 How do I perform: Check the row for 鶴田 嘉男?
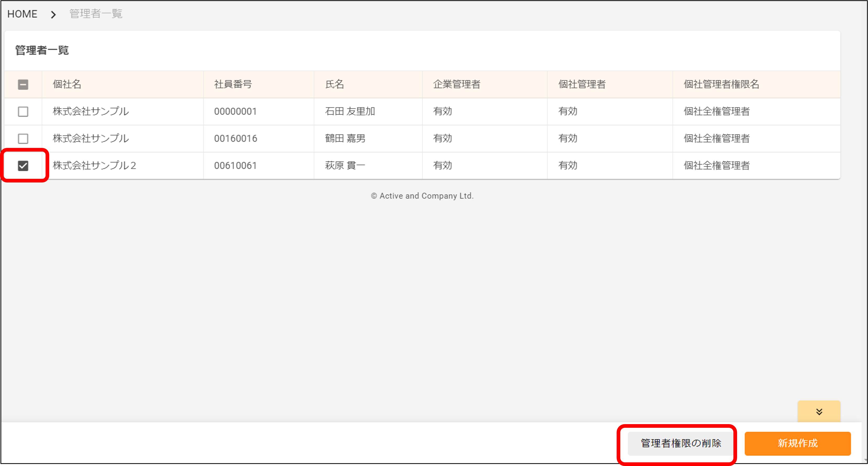click(23, 138)
